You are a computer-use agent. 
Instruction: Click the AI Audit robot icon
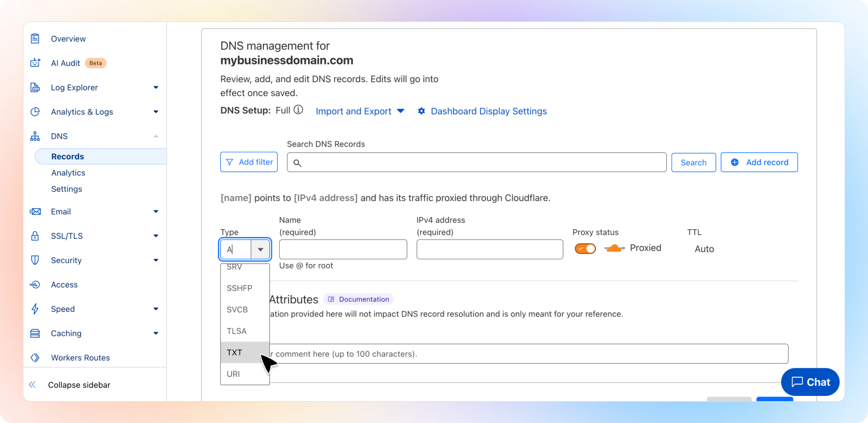35,63
